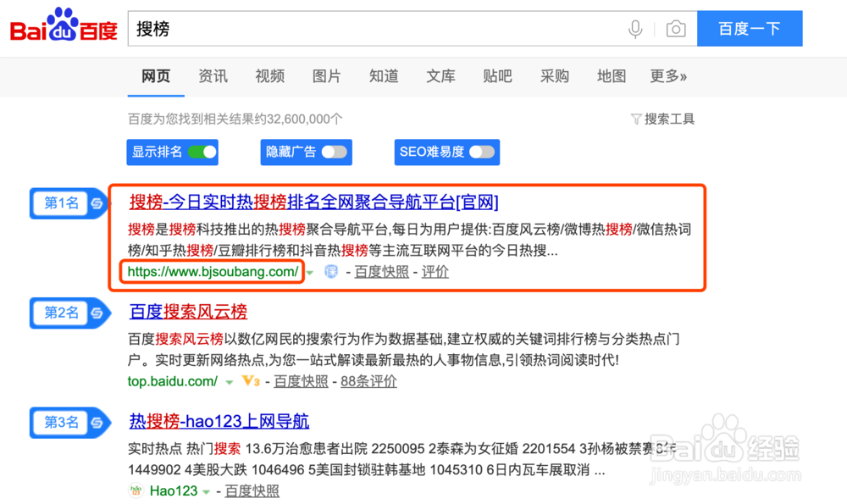Open 热搜榜-hao123上网导航 result title
The height and width of the screenshot is (504, 847).
219,421
